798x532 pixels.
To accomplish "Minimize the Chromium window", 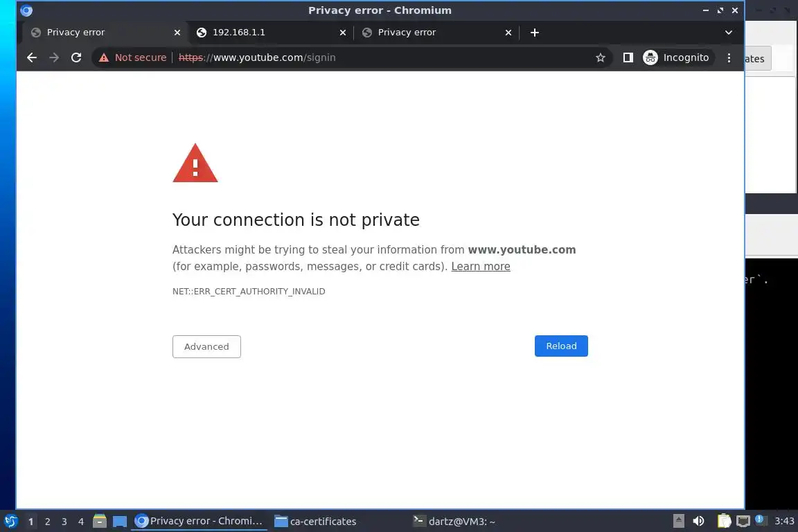I will click(705, 10).
